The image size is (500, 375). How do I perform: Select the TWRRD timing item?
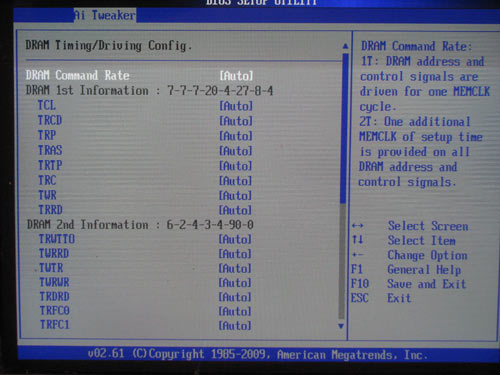pos(54,253)
